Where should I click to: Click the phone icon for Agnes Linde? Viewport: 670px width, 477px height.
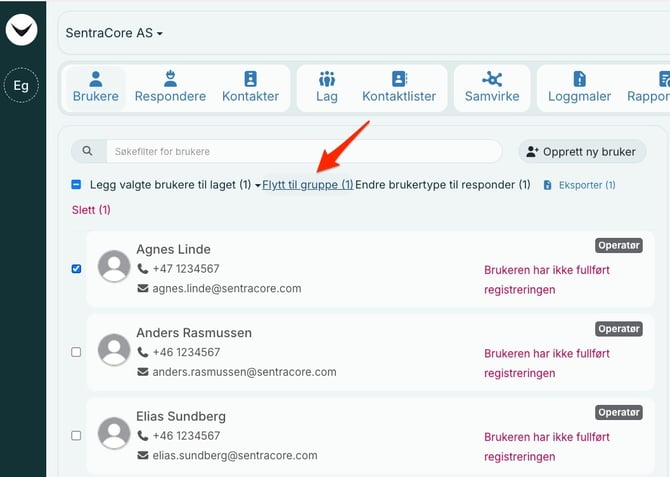click(143, 269)
